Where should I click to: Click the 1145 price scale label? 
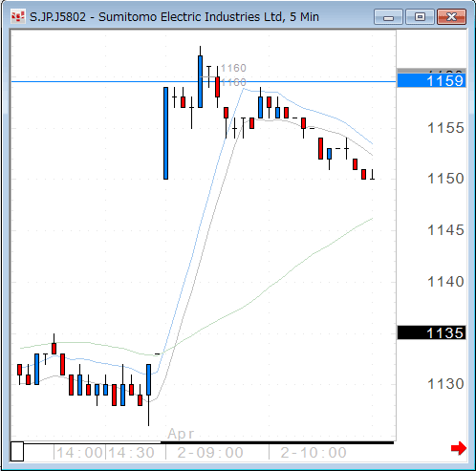(x=445, y=230)
